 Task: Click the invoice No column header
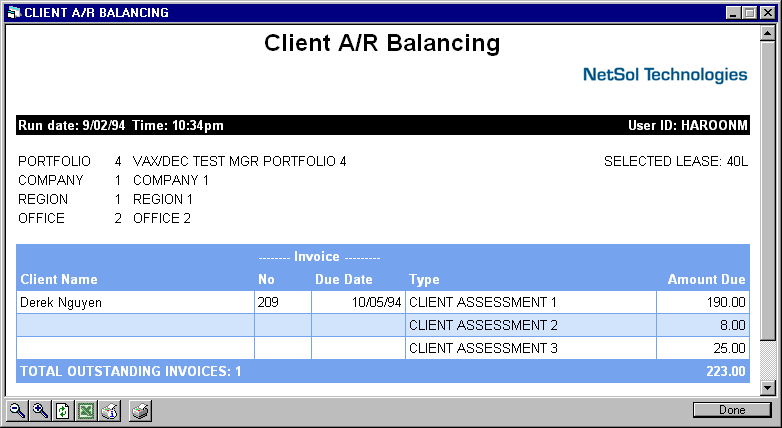tap(266, 279)
